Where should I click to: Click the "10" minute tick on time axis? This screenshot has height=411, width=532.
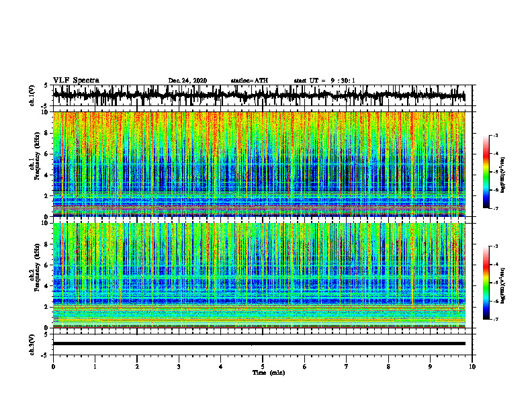(x=472, y=367)
